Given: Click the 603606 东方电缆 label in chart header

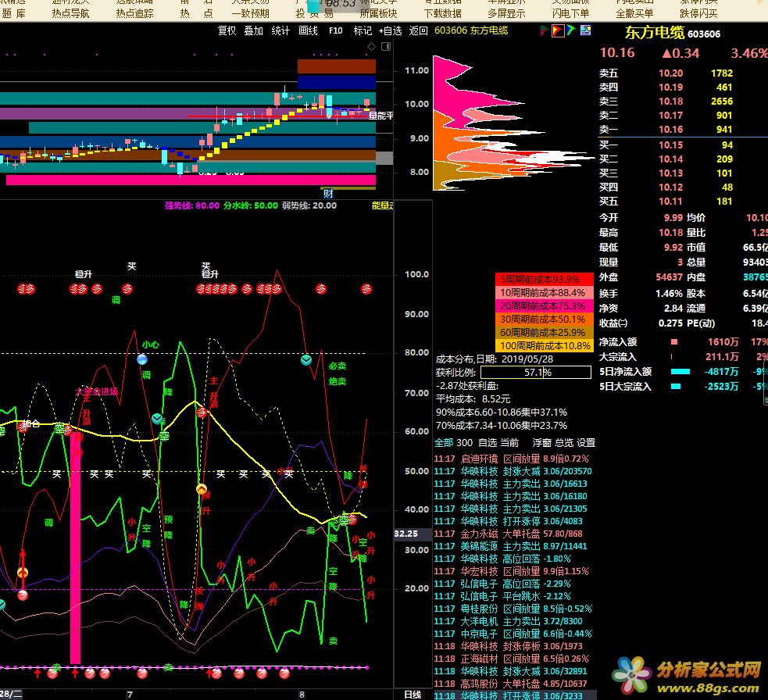Looking at the screenshot, I should [x=471, y=30].
